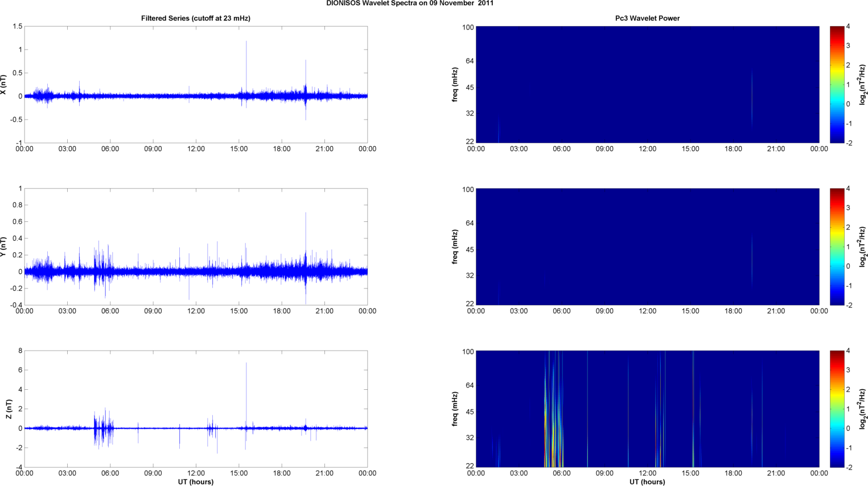Click 'freq (mHz)' label of X spectrogram
This screenshot has height=486, width=868.
tap(455, 85)
